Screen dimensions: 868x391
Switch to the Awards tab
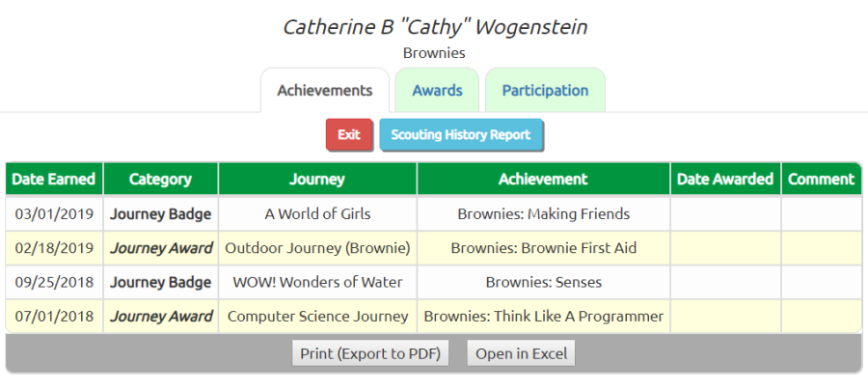click(437, 91)
